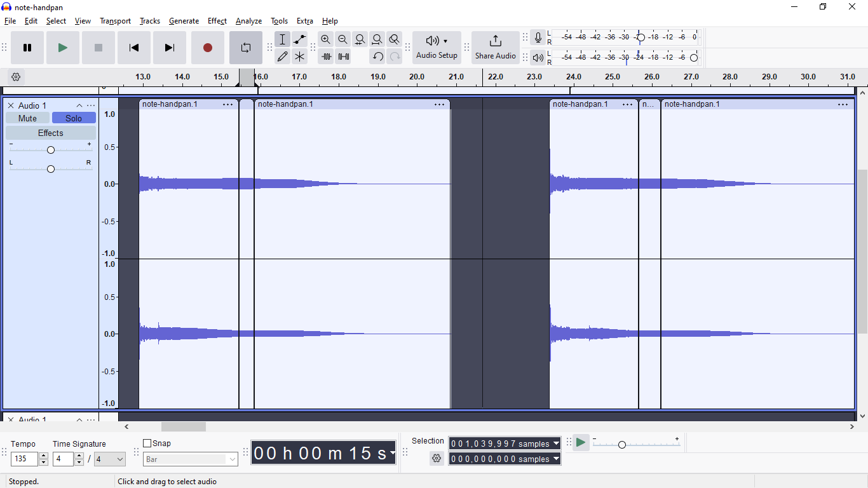This screenshot has width=868, height=488.
Task: Open the File menu
Action: (x=10, y=21)
